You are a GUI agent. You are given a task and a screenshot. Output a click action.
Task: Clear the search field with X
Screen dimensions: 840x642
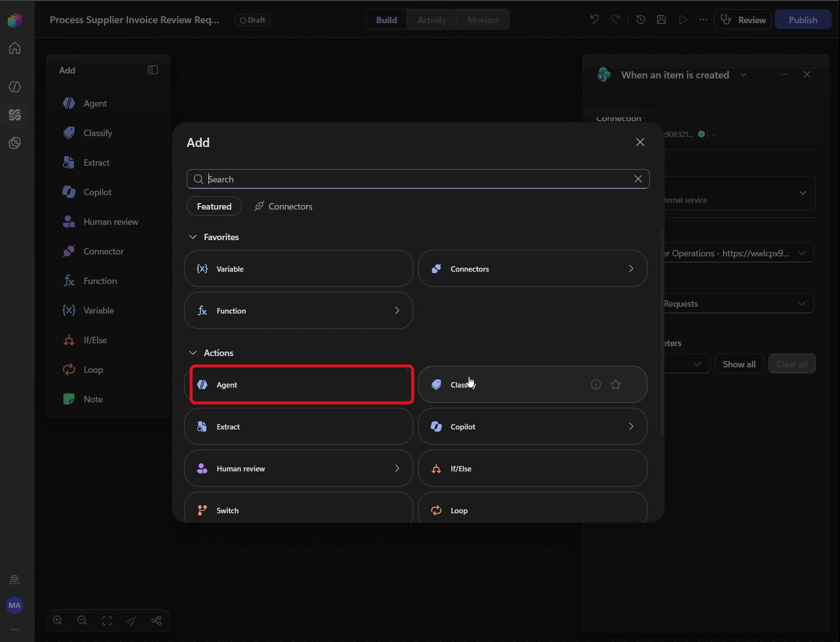pyautogui.click(x=638, y=179)
